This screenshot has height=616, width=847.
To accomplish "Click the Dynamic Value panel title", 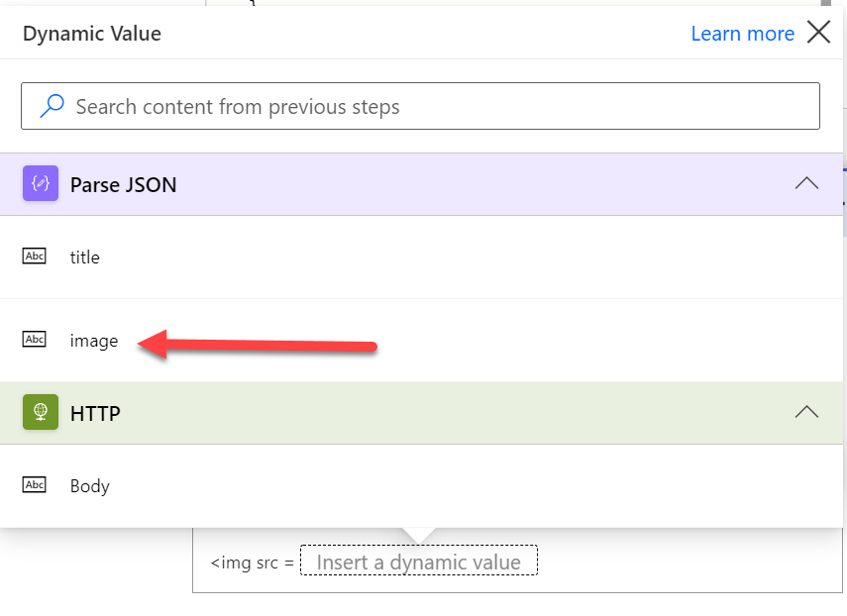I will click(x=92, y=34).
